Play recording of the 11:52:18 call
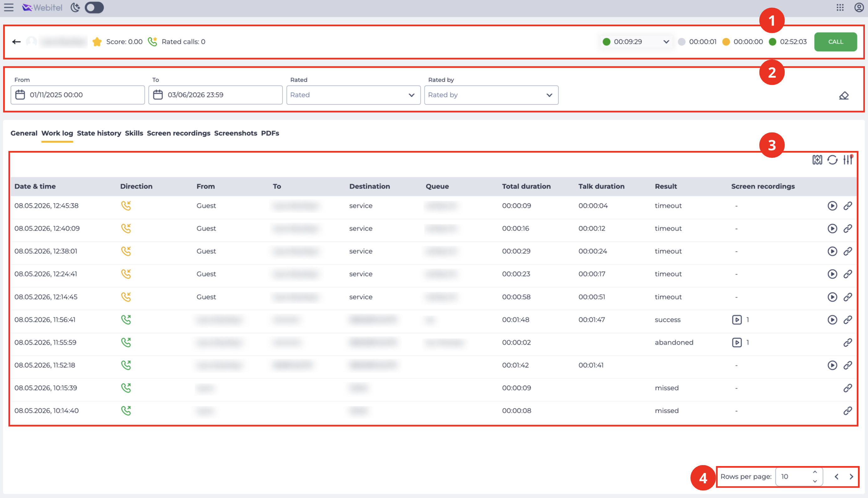The height and width of the screenshot is (498, 868). 832,365
